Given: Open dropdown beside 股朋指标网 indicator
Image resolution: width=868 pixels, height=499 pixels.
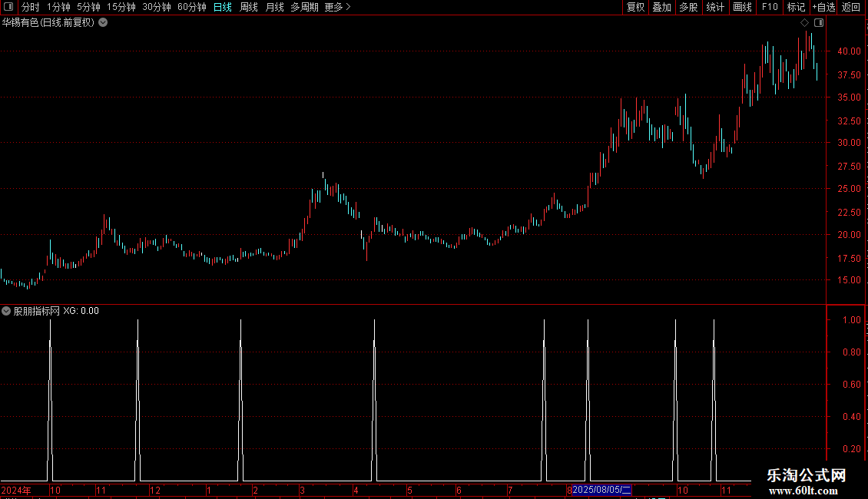Looking at the screenshot, I should pos(6,311).
